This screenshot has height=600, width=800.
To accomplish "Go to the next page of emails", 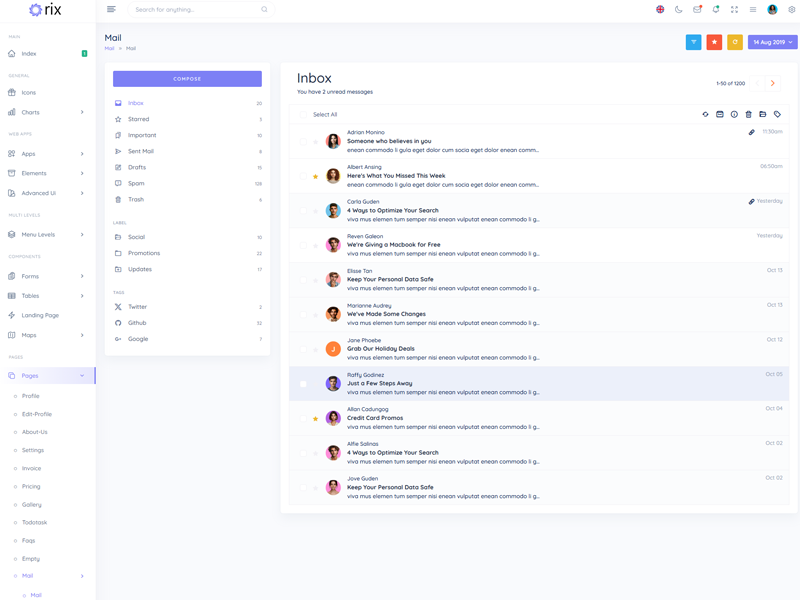I will pos(773,84).
